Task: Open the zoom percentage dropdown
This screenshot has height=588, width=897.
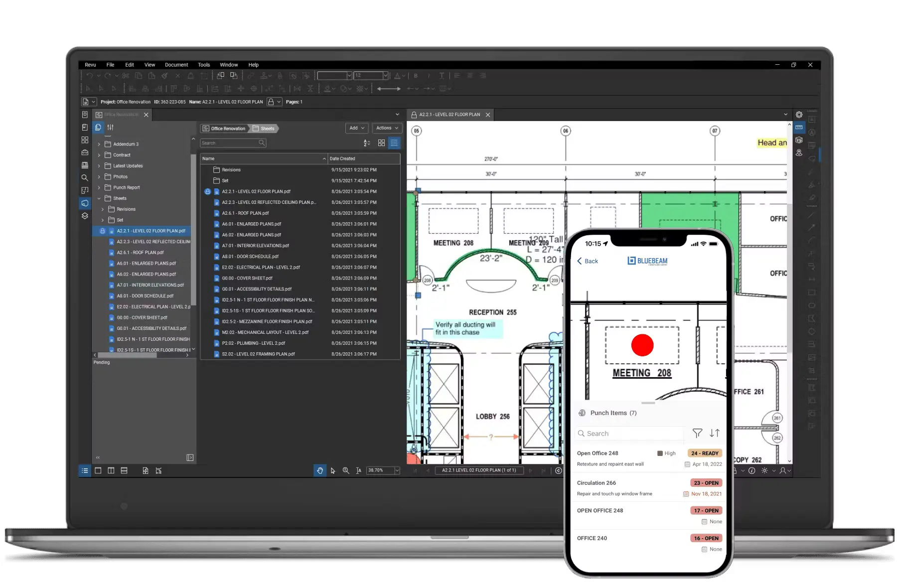Action: pyautogui.click(x=397, y=470)
